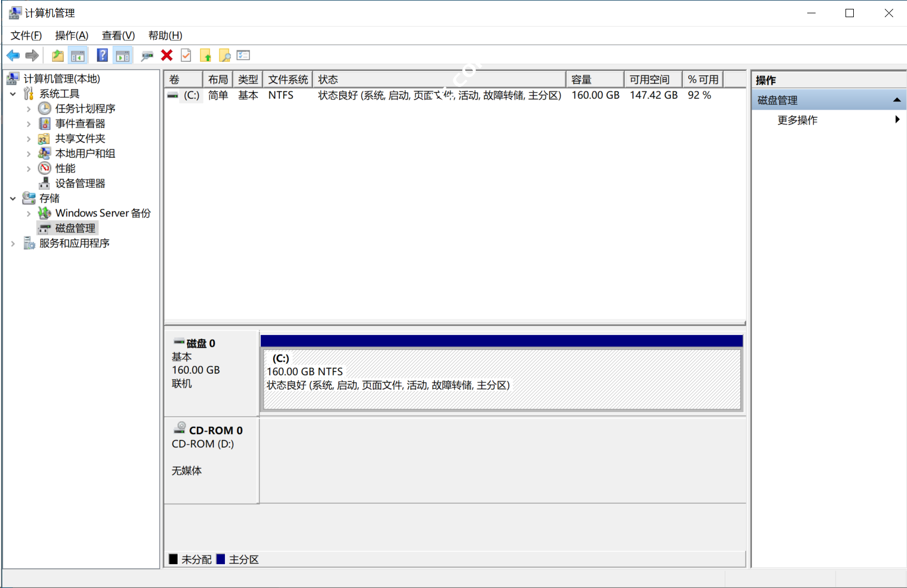Click the red X delete icon
Image resolution: width=907 pixels, height=588 pixels.
pyautogui.click(x=167, y=55)
